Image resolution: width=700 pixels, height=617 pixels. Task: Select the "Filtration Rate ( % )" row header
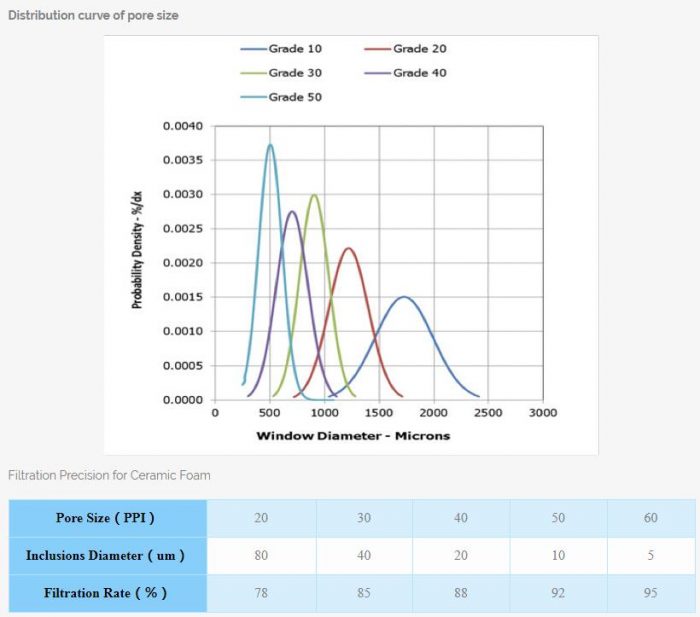(105, 593)
